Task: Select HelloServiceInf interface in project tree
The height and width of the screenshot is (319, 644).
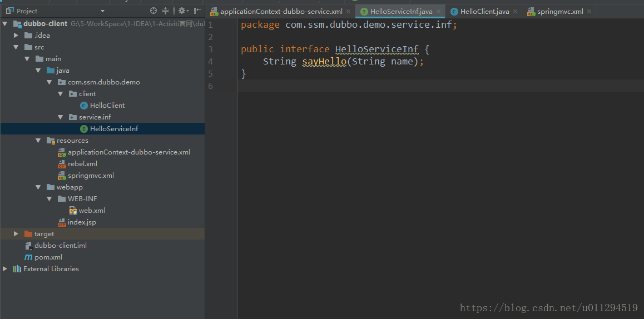Action: pyautogui.click(x=114, y=129)
